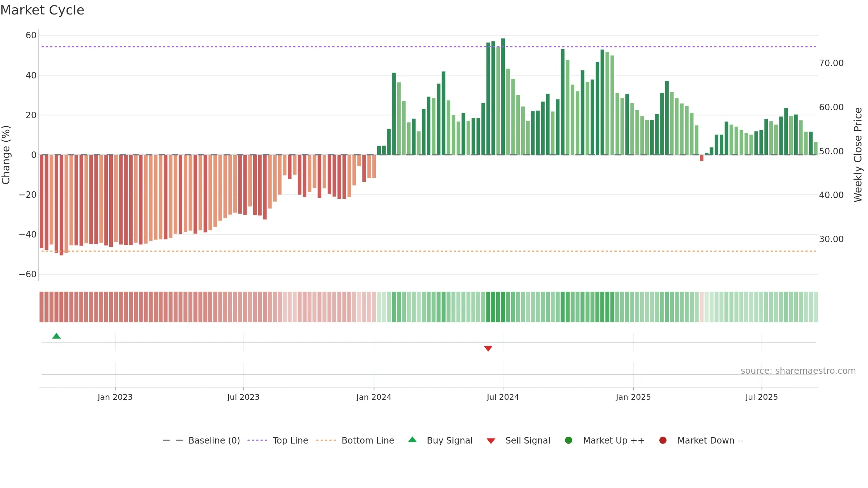
Task: Toggle the Sell Signal legend entry
Action: [518, 440]
